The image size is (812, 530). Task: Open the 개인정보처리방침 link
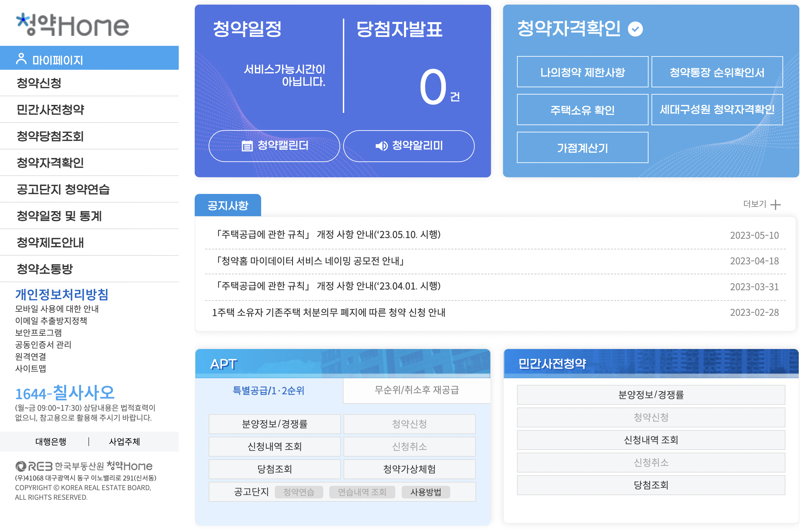pos(62,295)
